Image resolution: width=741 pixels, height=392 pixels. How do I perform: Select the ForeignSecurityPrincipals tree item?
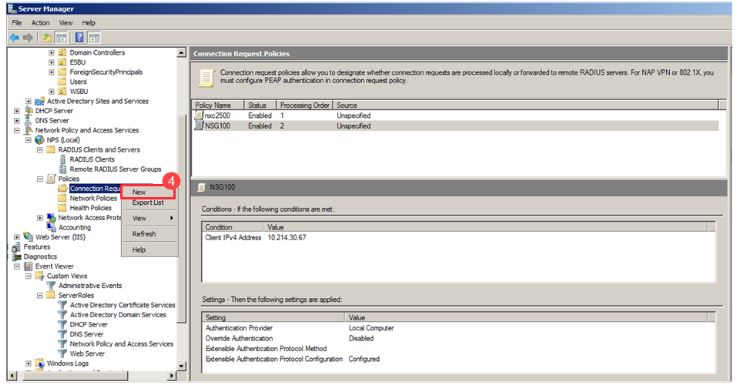[106, 72]
